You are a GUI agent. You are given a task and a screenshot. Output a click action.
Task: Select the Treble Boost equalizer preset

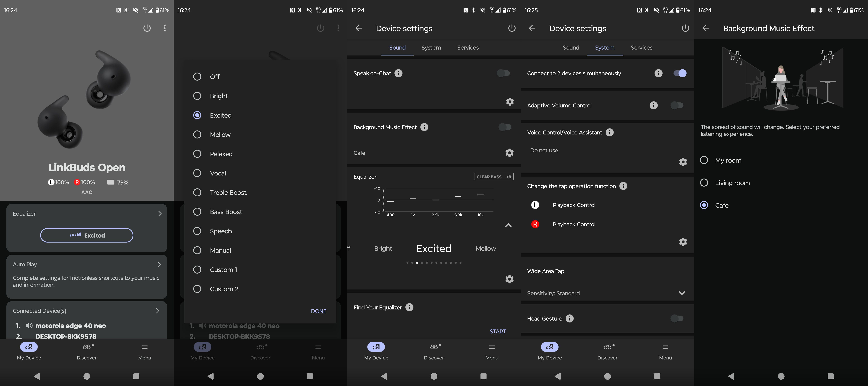tap(197, 193)
